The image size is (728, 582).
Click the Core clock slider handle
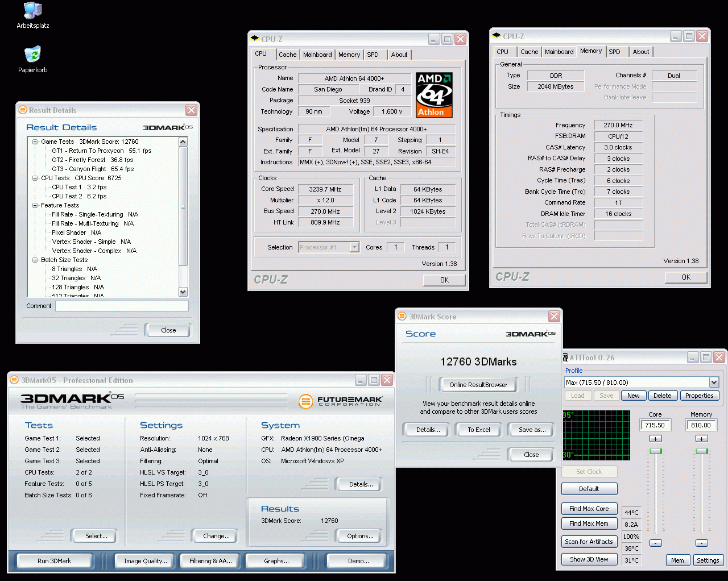656,451
